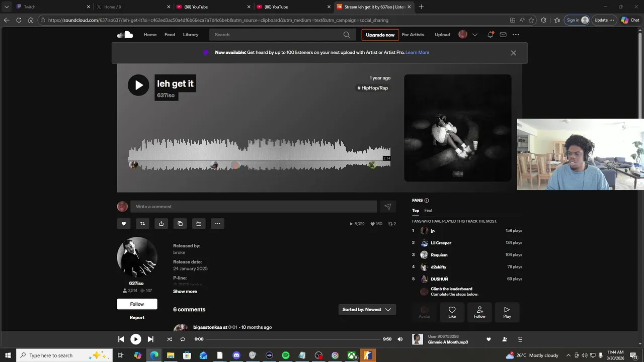Repost the track leh get it

pos(142,224)
